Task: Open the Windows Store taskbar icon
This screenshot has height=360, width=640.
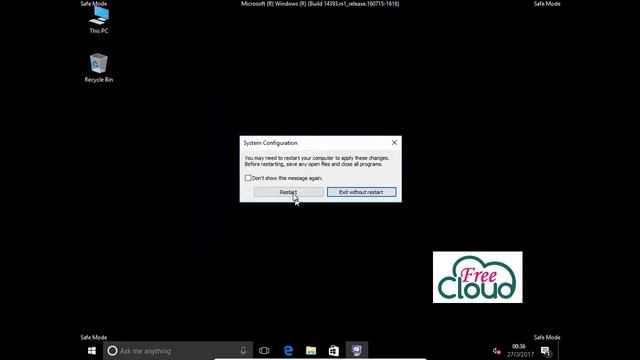Action: click(334, 351)
